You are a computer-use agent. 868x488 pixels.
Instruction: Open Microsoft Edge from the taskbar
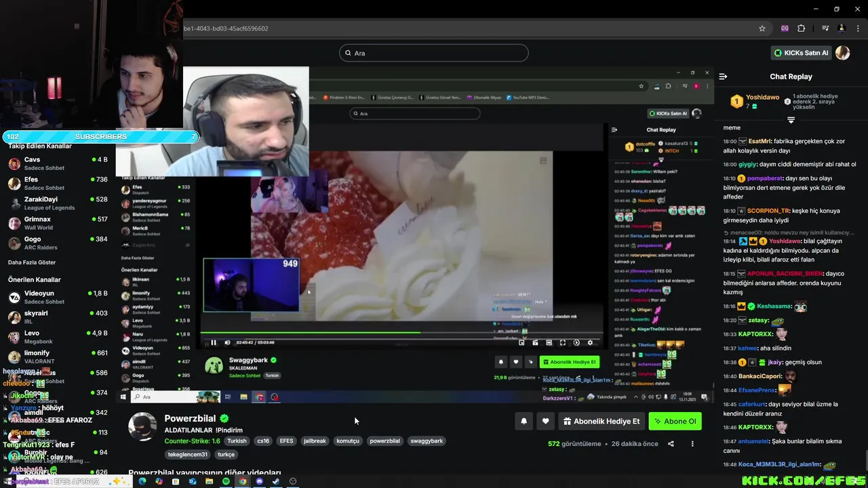tap(142, 481)
